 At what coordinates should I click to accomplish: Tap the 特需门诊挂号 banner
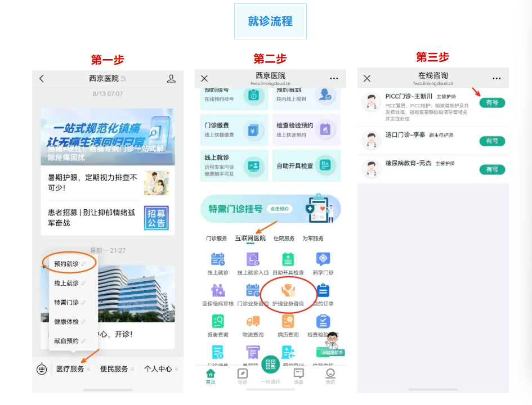pos(270,209)
